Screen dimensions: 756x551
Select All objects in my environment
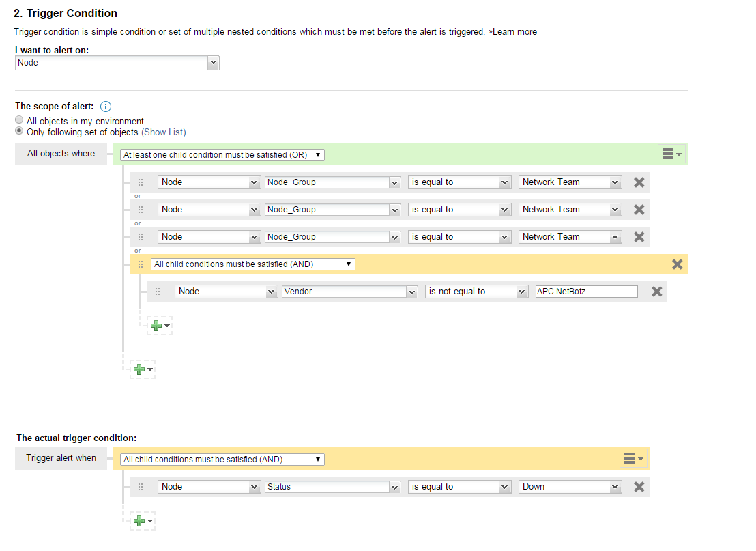(x=18, y=119)
